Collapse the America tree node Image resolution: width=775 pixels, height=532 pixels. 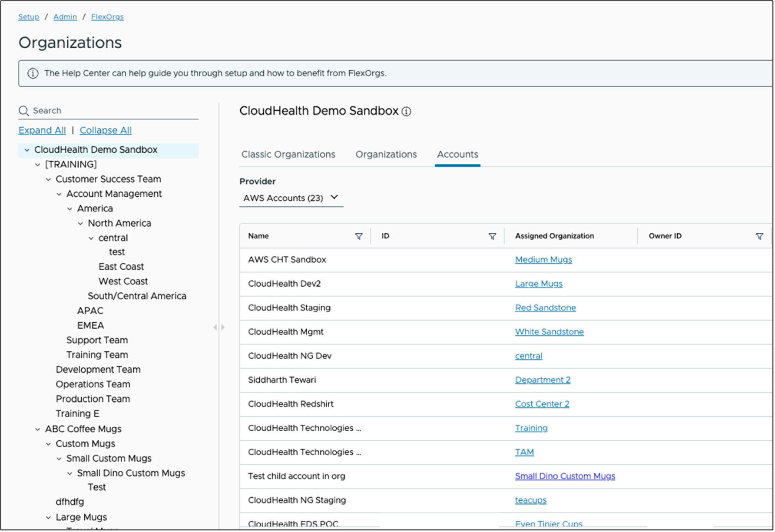[x=70, y=209]
